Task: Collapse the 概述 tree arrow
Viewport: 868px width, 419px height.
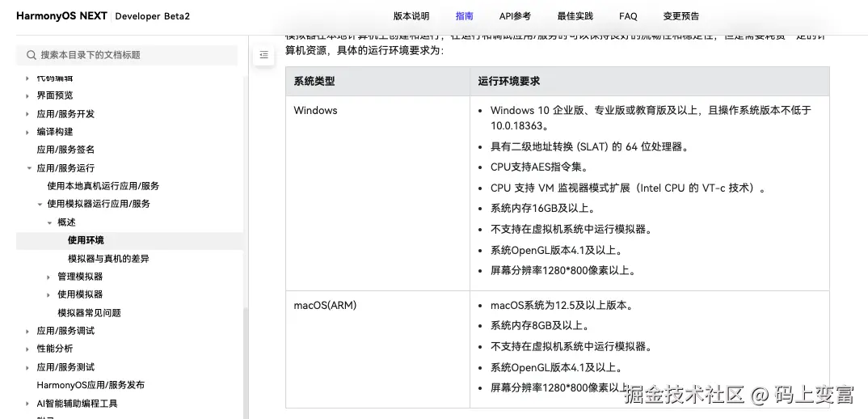Action: [50, 222]
